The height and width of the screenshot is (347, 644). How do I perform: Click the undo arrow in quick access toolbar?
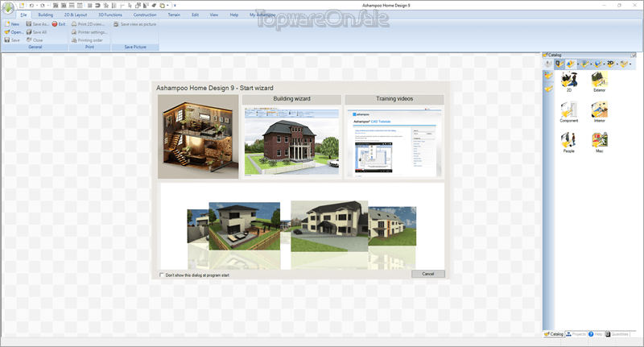tap(31, 6)
